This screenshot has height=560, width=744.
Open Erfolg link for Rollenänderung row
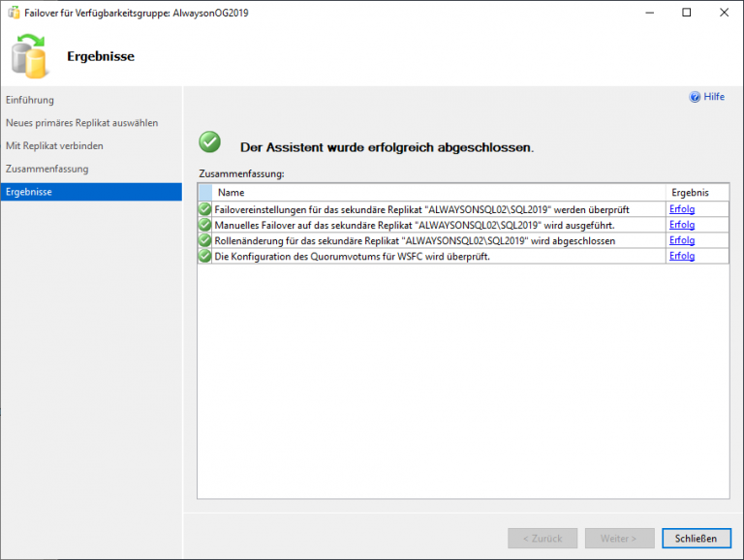point(682,240)
